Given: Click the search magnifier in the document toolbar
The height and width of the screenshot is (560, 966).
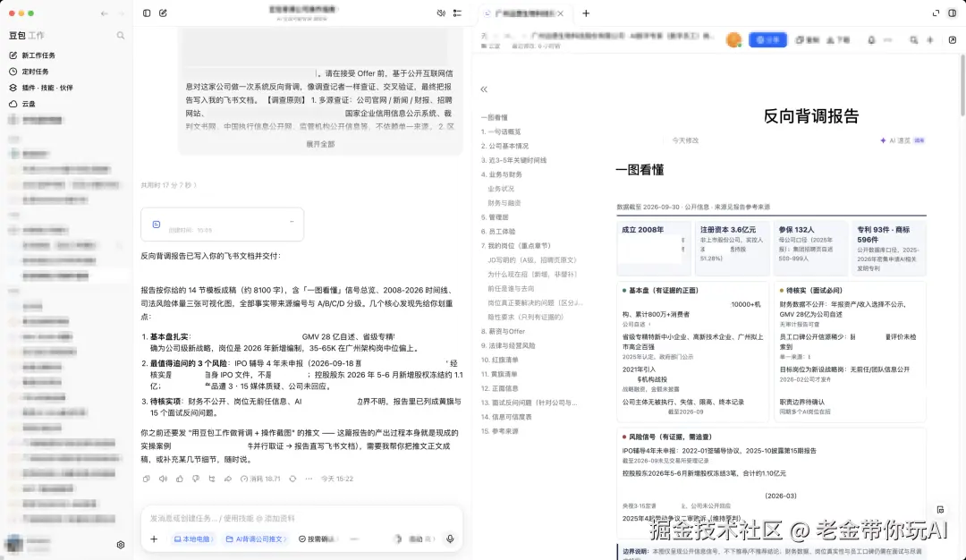Looking at the screenshot, I should 913,40.
